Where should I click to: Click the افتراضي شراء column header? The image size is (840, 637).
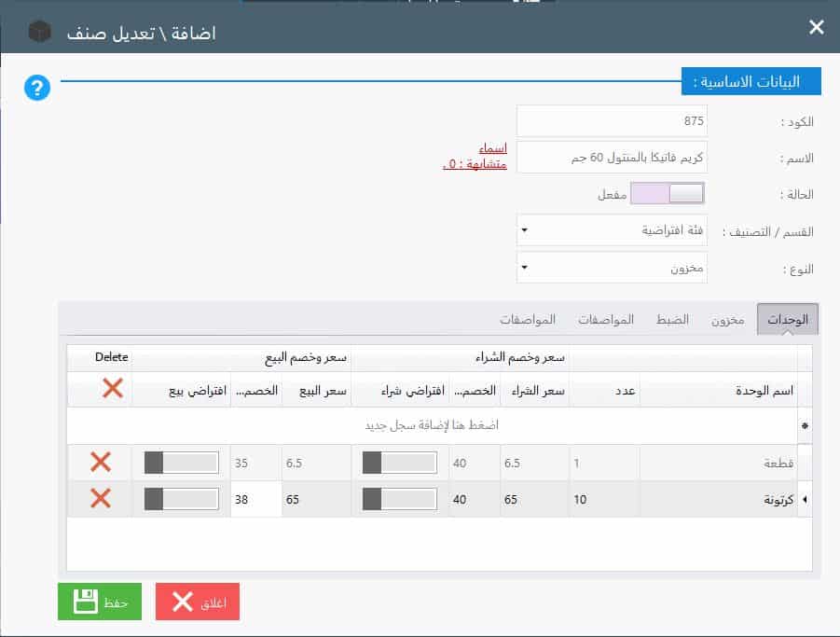pos(400,391)
